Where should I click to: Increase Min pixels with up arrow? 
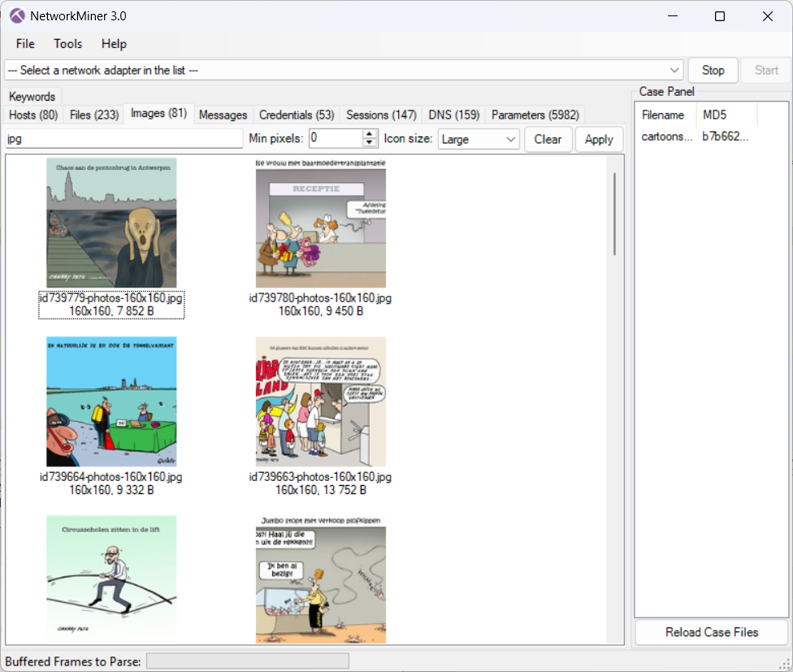370,134
